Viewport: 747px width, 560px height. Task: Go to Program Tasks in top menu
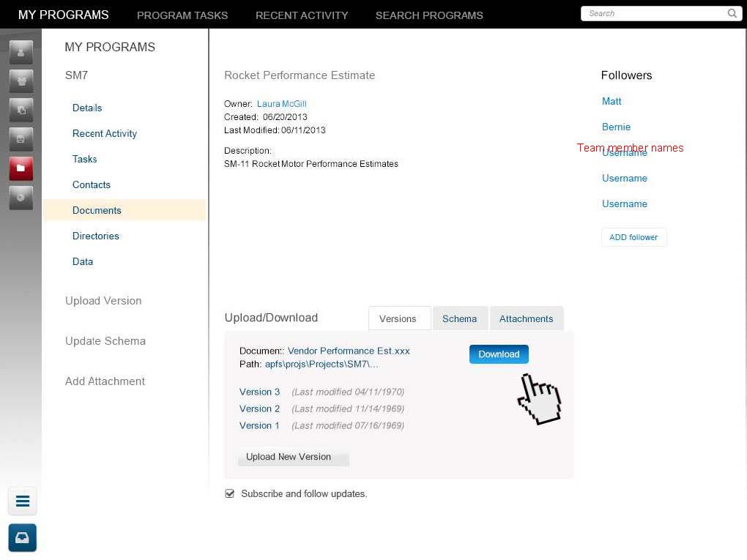pos(182,15)
